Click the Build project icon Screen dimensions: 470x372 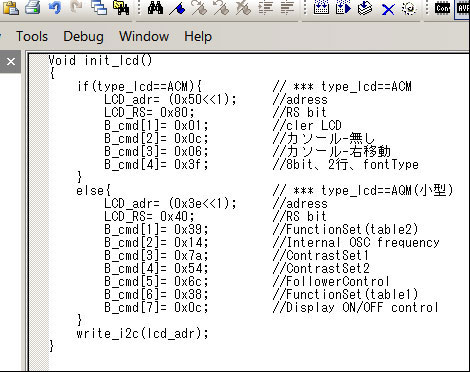click(x=321, y=7)
